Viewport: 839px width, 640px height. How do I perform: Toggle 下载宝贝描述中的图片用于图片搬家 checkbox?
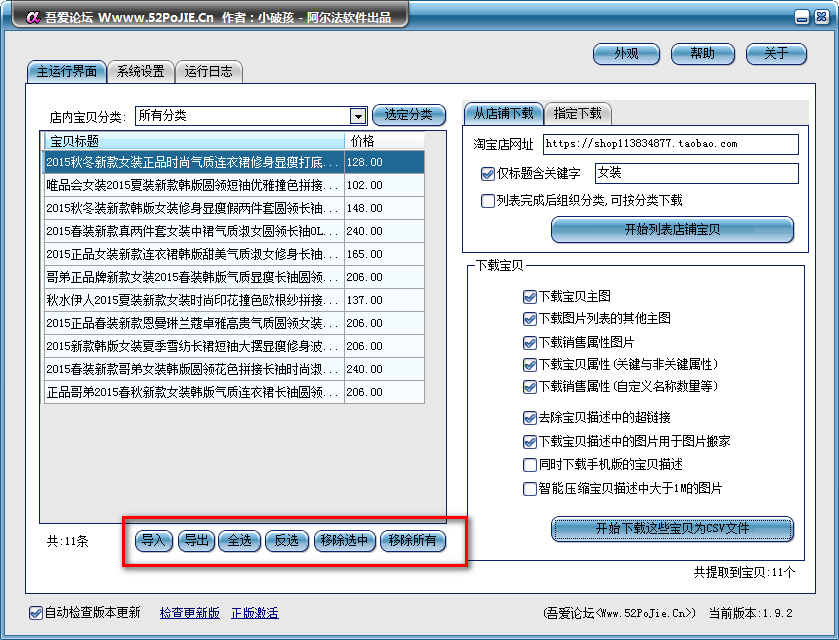coord(529,441)
